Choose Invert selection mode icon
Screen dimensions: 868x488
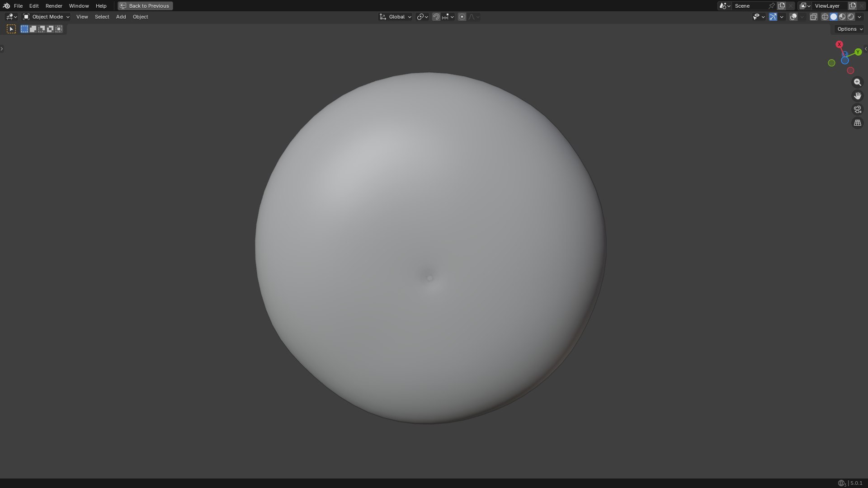coord(50,29)
